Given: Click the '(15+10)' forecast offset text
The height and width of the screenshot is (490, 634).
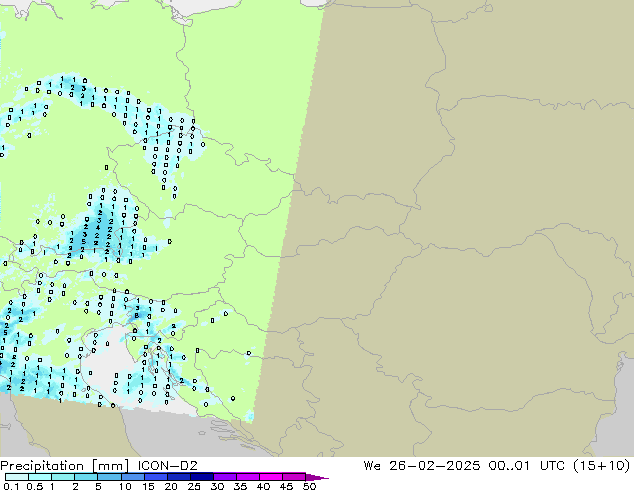Looking at the screenshot, I should pyautogui.click(x=602, y=466).
